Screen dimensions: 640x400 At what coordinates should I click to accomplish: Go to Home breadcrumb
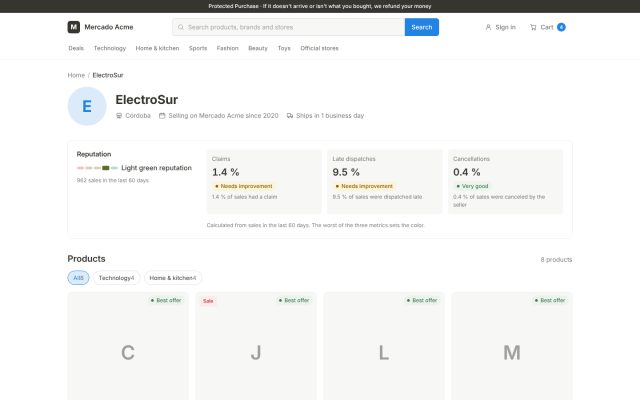coord(76,75)
